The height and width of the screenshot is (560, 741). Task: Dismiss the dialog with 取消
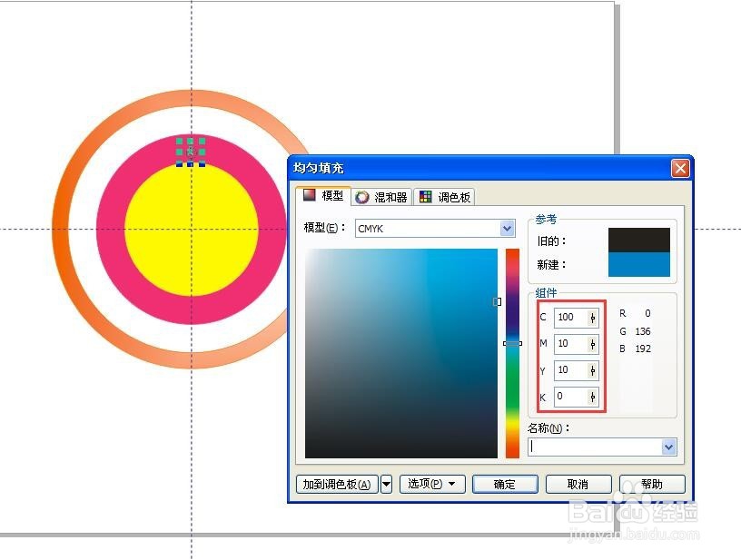pyautogui.click(x=578, y=484)
